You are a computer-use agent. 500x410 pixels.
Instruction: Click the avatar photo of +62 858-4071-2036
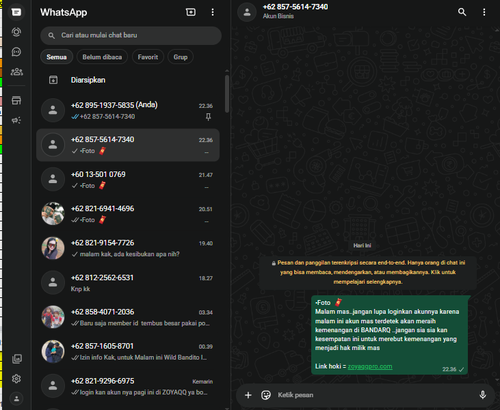[x=53, y=317]
